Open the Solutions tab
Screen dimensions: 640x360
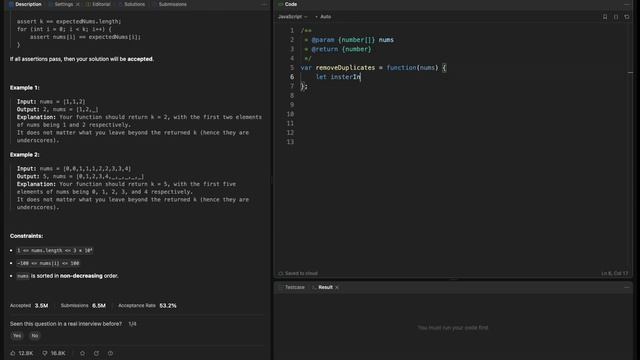(x=132, y=4)
